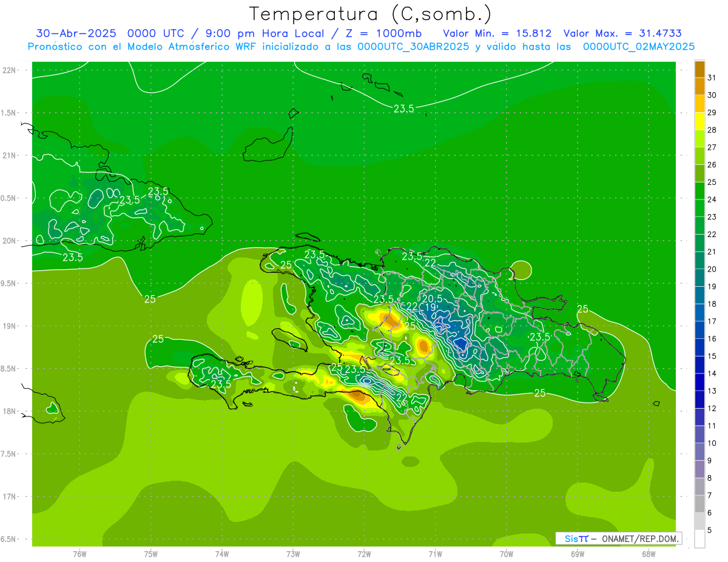
Task: Click the 9.5N latitude tick label
Action: coord(9,284)
